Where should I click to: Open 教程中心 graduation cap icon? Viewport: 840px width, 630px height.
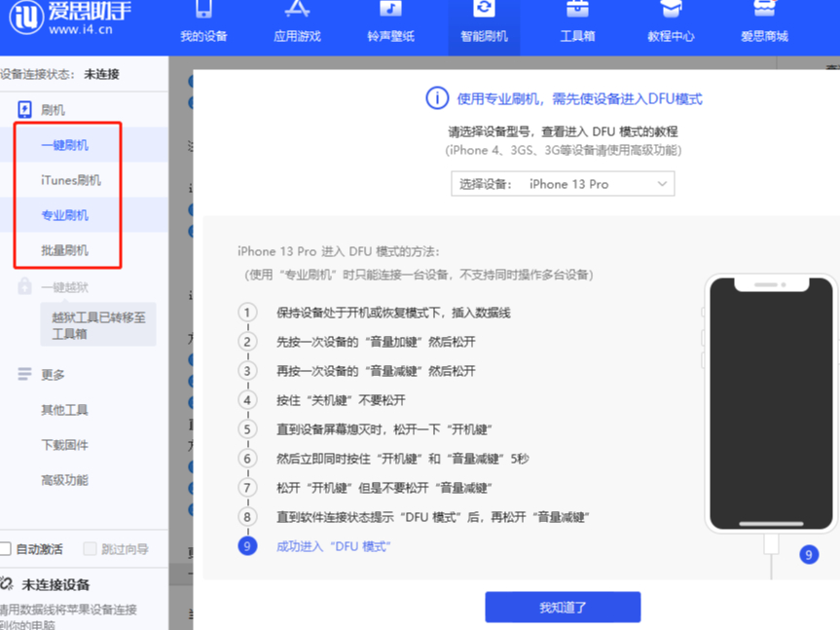tap(671, 9)
